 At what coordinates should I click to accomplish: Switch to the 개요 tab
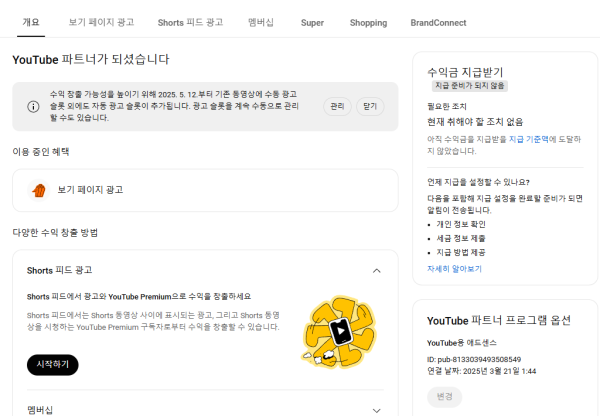tap(31, 22)
